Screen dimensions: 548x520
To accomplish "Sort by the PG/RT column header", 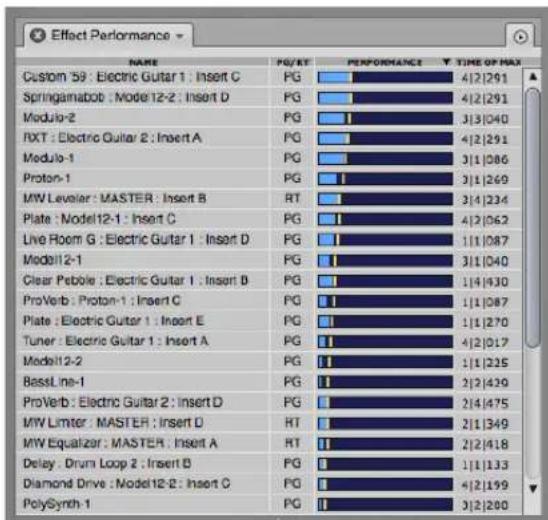I will click(293, 63).
